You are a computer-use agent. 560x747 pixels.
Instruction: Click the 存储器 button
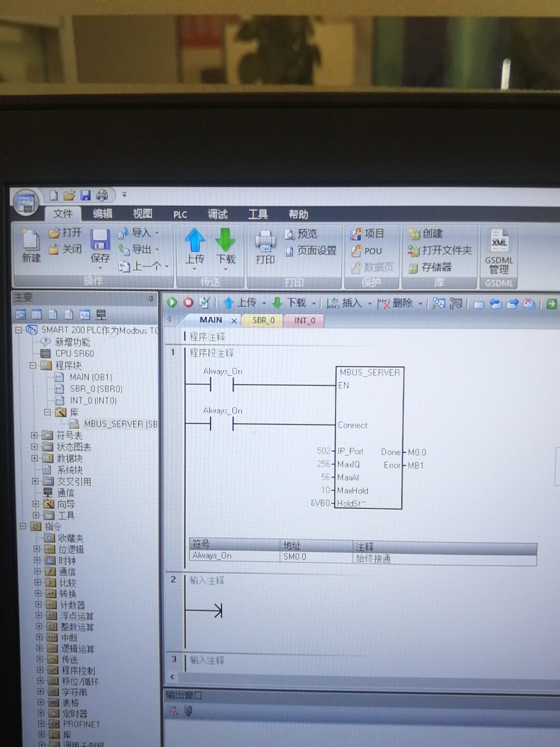(x=430, y=268)
